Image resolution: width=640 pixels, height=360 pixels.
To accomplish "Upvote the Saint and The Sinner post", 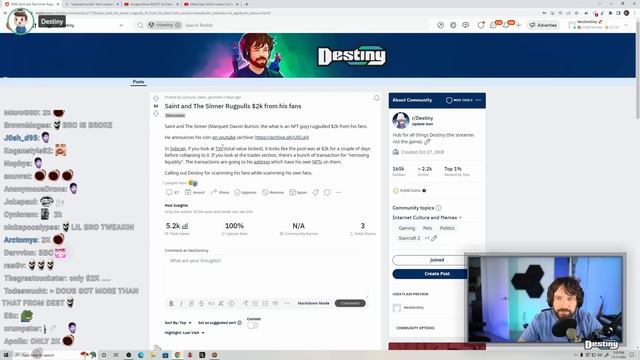I will pyautogui.click(x=156, y=98).
